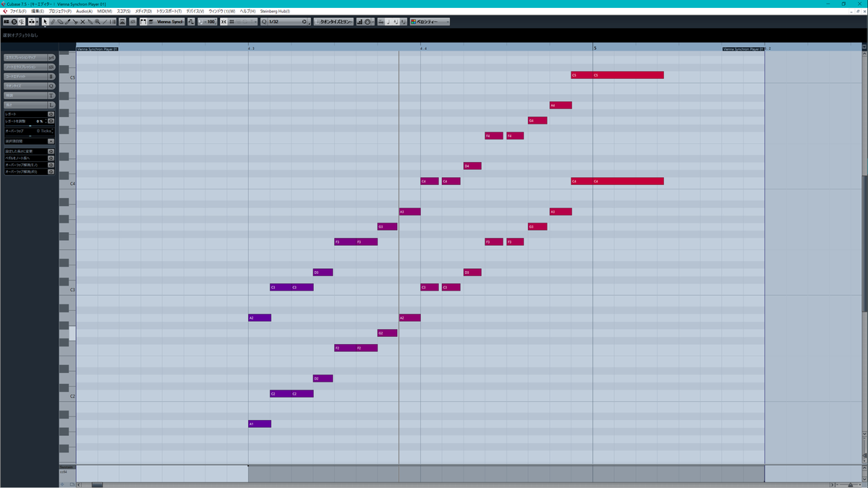Click the クオンタイズとリンク length quantize dropdown
868x488 pixels.
333,22
